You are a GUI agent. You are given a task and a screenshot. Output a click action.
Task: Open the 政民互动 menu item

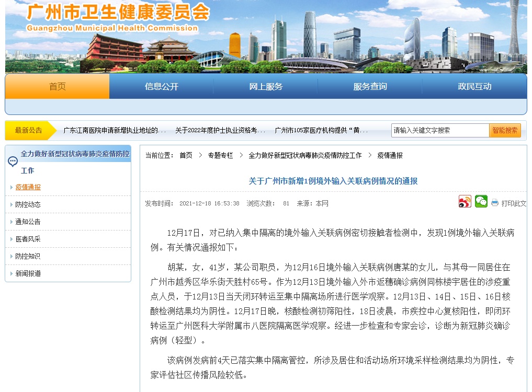tap(474, 87)
